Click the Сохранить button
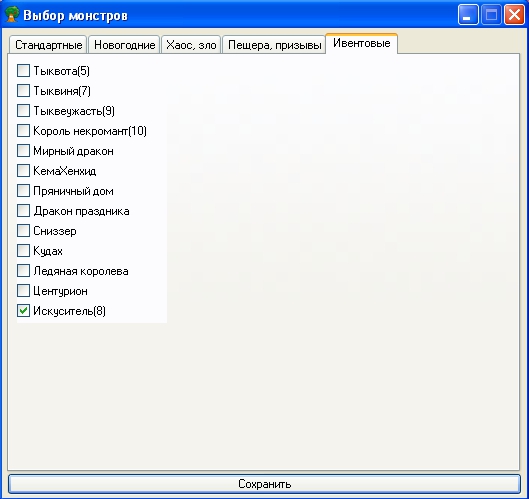Screen dimensions: 529x499 pyautogui.click(x=264, y=484)
